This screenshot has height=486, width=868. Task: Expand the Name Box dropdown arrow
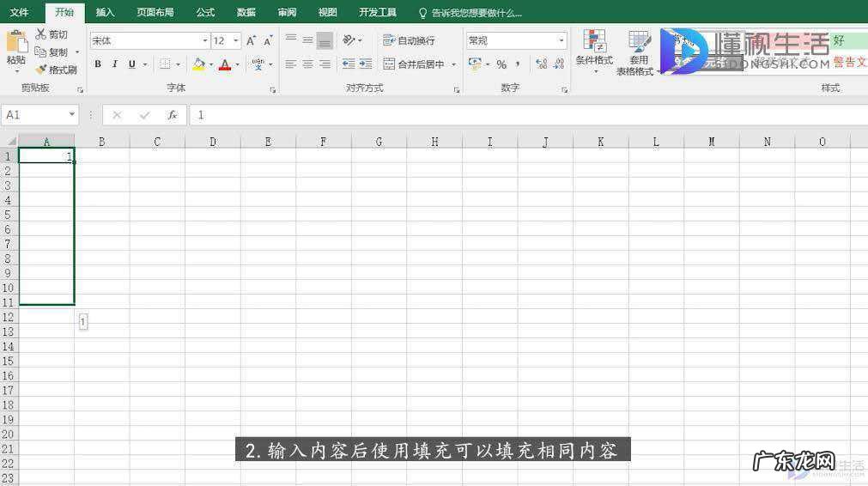72,114
